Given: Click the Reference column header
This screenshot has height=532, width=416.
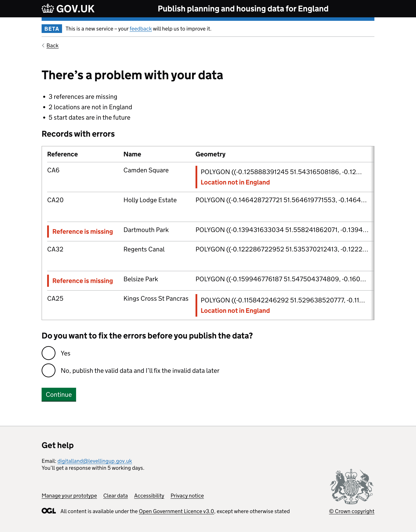Looking at the screenshot, I should (x=62, y=154).
